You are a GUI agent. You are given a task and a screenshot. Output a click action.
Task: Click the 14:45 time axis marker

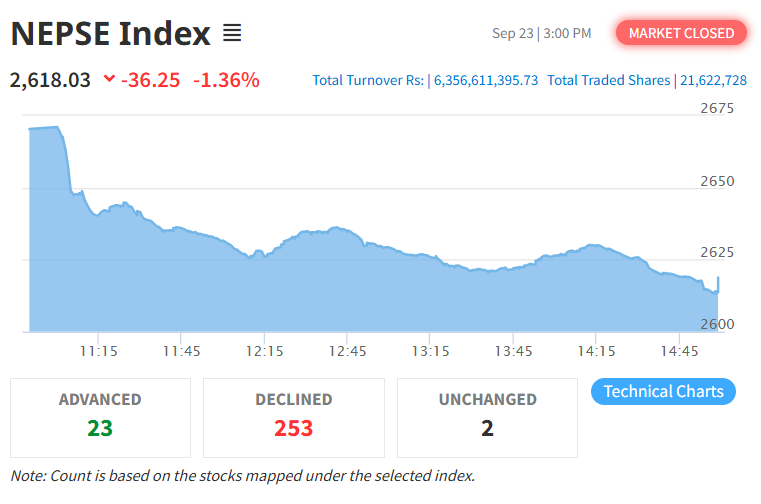(679, 351)
